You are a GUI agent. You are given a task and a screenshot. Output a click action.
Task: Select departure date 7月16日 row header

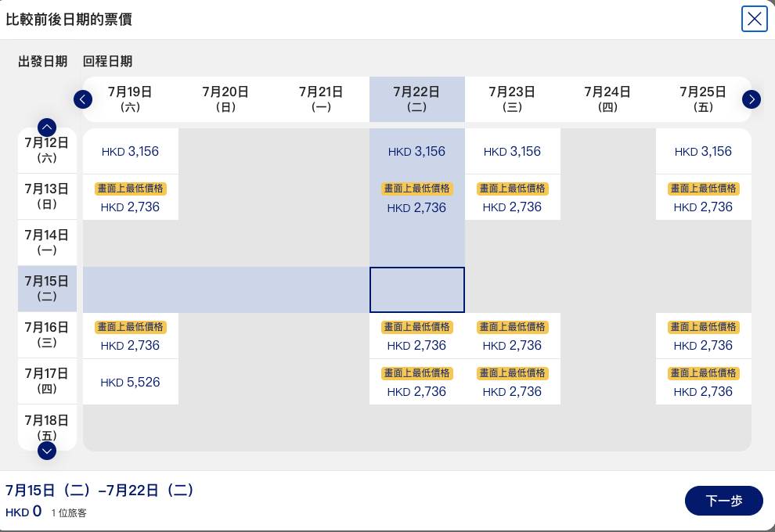pyautogui.click(x=47, y=335)
